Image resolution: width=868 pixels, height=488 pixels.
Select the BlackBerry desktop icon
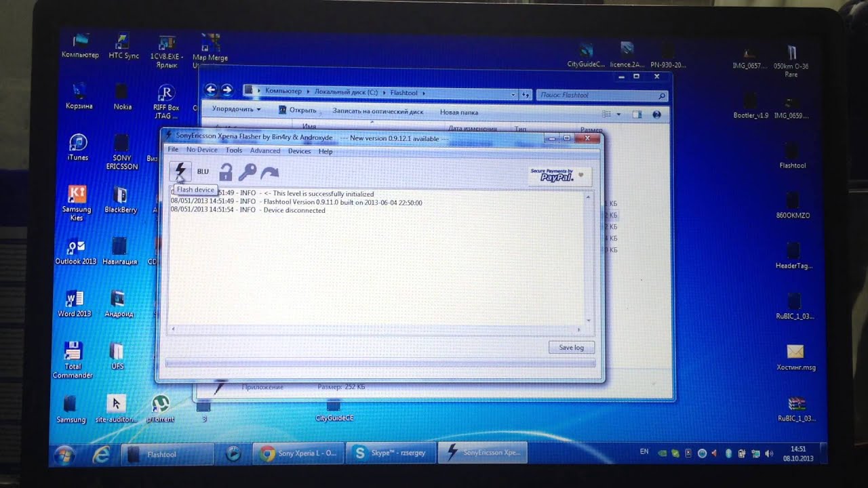pyautogui.click(x=121, y=200)
